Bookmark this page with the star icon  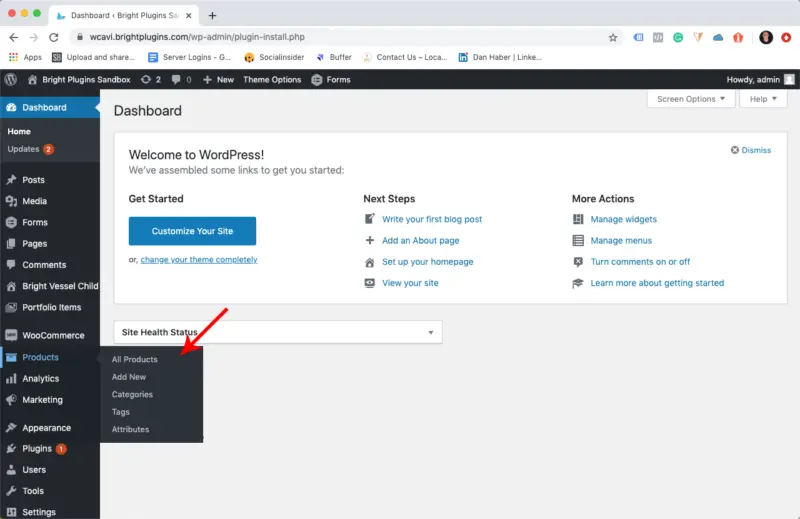pyautogui.click(x=613, y=37)
